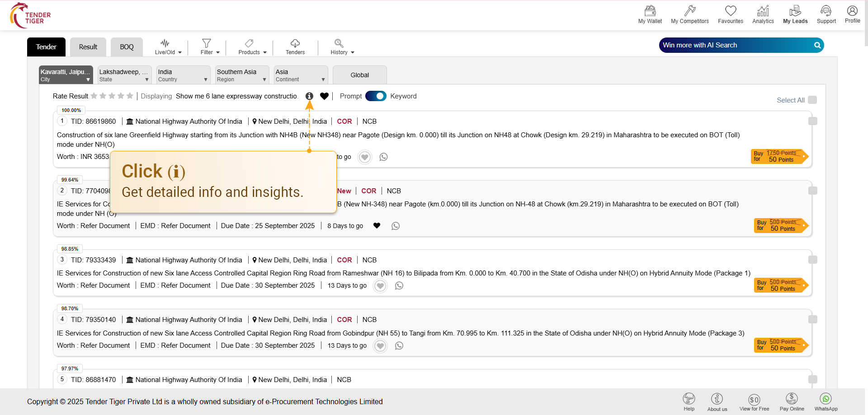Toggle the Prompt/Keyword switch
This screenshot has height=415, width=868.
coord(376,96)
